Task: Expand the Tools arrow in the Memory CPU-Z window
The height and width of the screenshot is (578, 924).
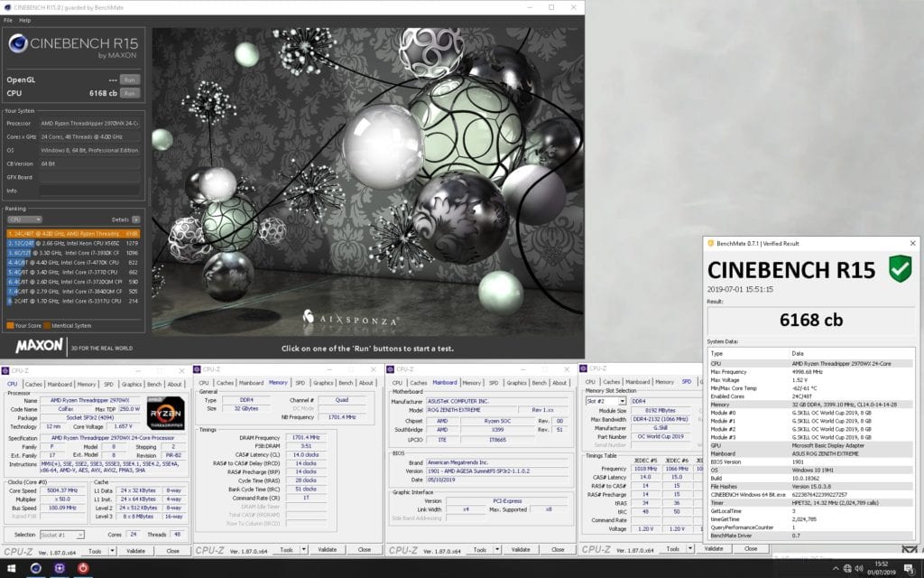Action: point(304,549)
